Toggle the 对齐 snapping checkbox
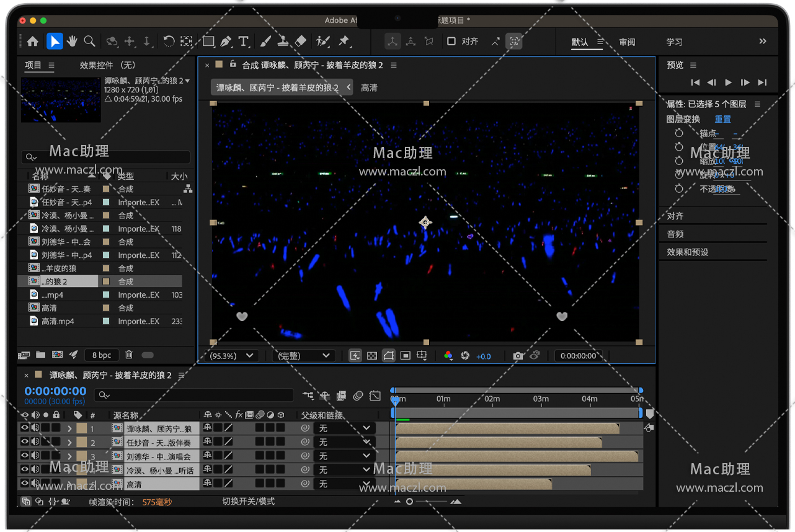 coord(451,42)
